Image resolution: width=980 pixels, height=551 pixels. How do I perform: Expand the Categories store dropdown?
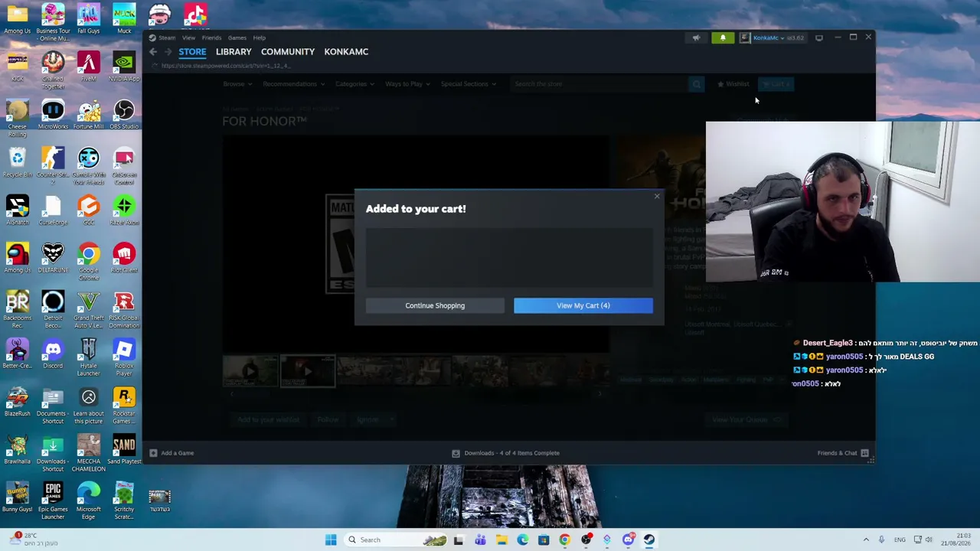[x=354, y=84]
